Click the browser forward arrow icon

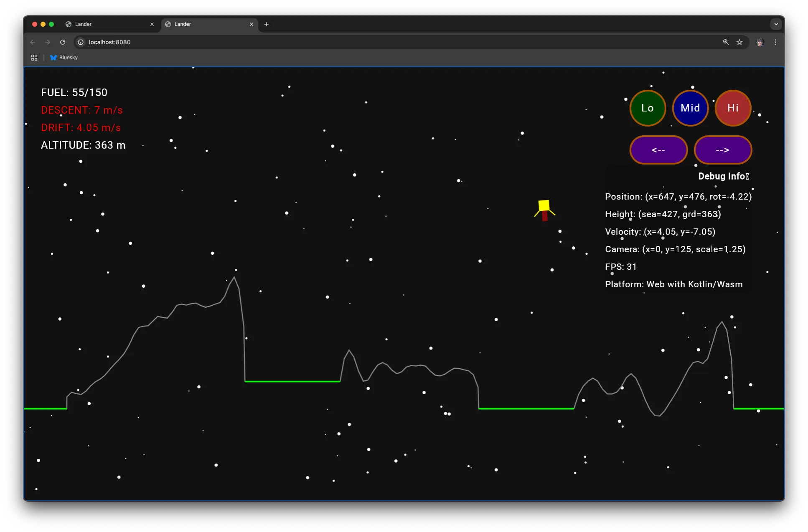[48, 42]
